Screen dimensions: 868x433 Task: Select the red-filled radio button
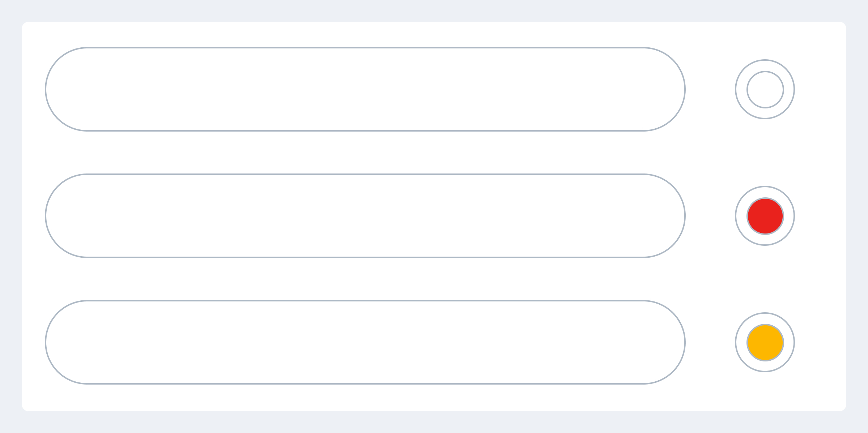click(x=765, y=216)
